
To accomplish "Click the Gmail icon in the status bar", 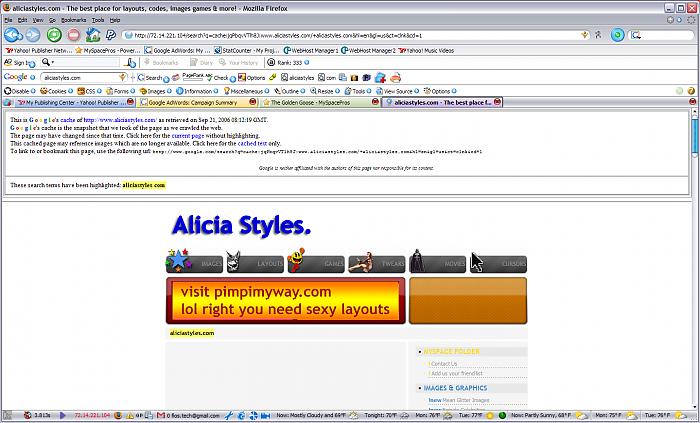I will pyautogui.click(x=161, y=415).
